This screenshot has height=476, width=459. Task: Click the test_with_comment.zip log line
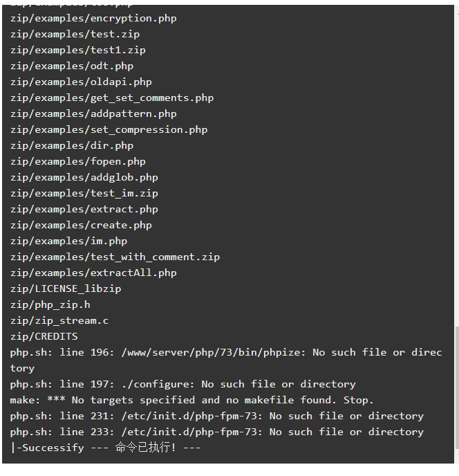point(115,257)
